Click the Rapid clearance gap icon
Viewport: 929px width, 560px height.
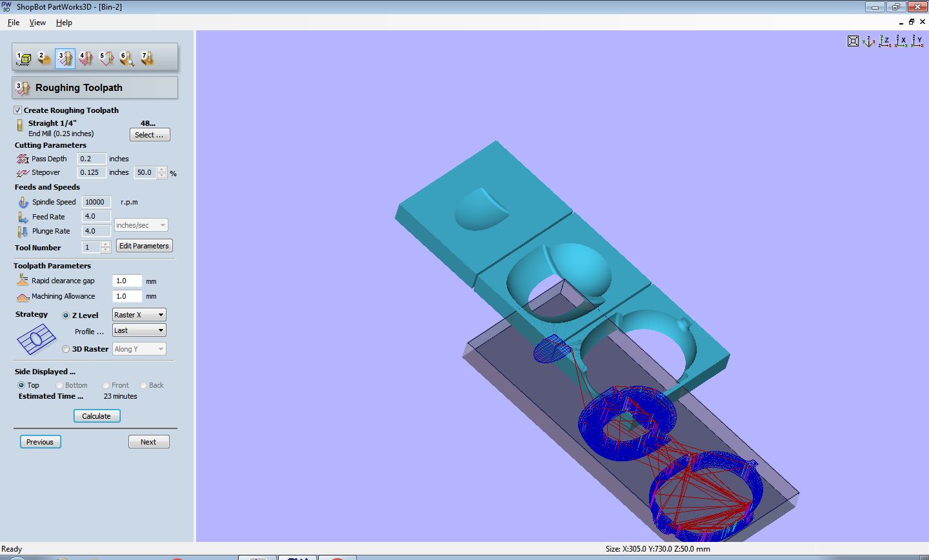(23, 280)
